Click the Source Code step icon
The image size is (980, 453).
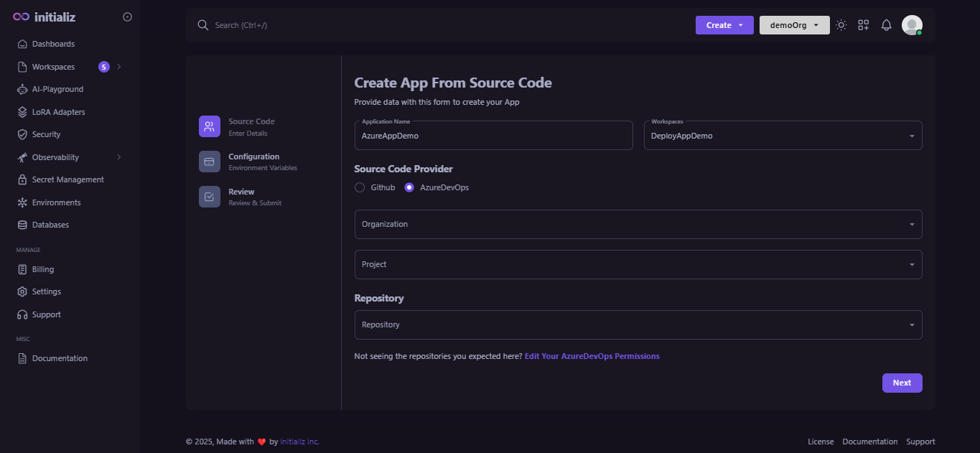(x=210, y=126)
